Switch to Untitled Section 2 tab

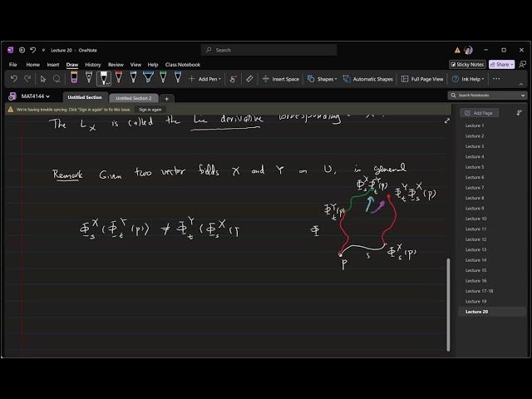(x=134, y=98)
